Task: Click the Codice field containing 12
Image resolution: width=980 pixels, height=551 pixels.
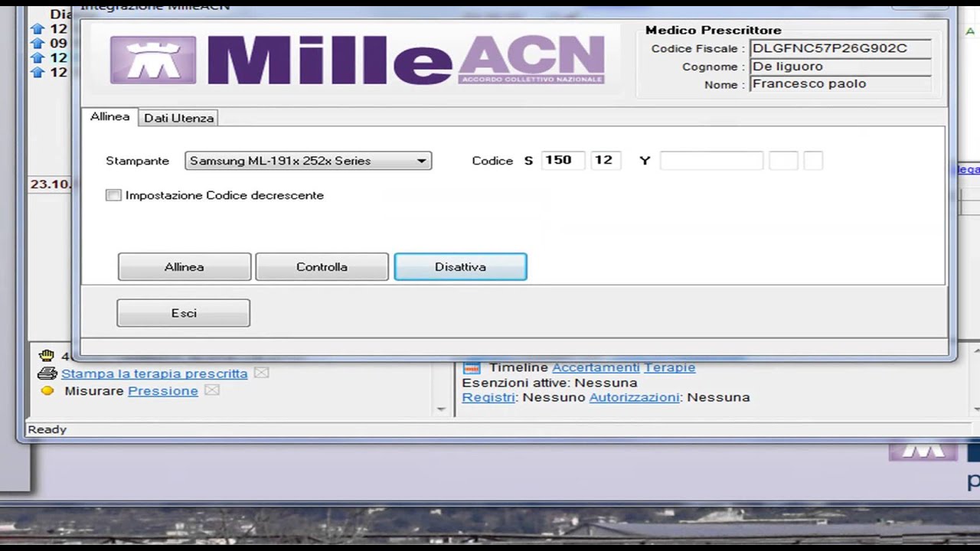Action: [x=606, y=160]
